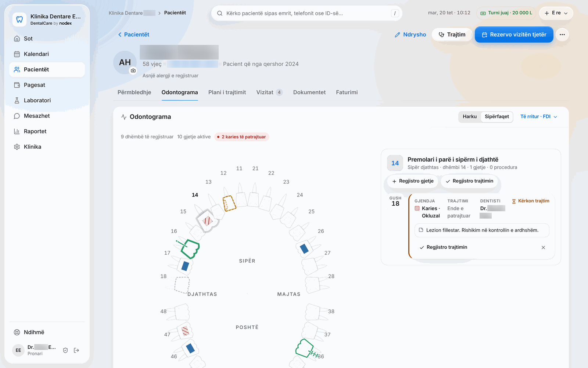This screenshot has height=368, width=588.
Task: Click the Trajtim button
Action: [452, 35]
